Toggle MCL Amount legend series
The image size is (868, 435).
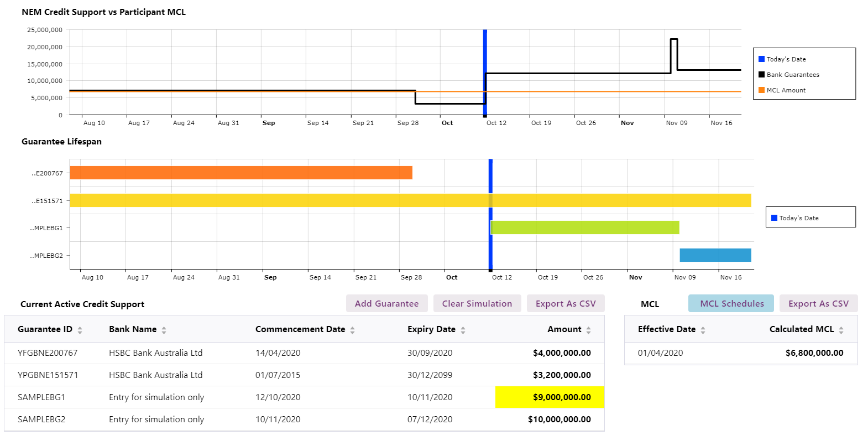[x=786, y=90]
